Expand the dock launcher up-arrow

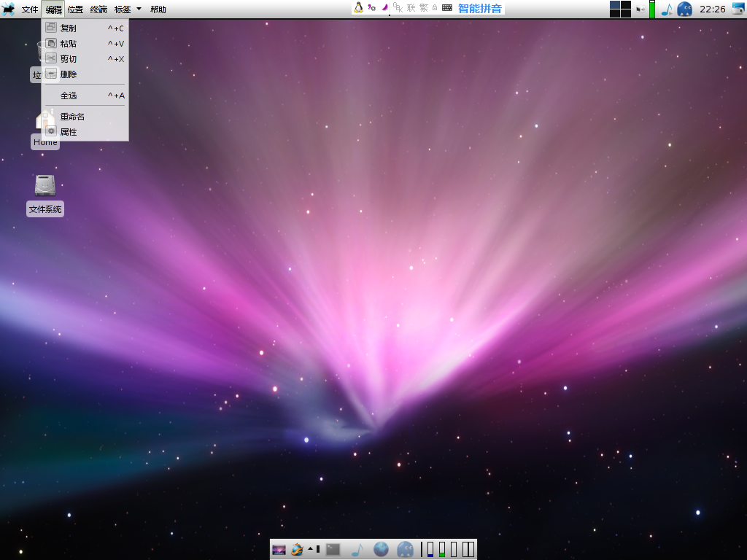point(311,549)
